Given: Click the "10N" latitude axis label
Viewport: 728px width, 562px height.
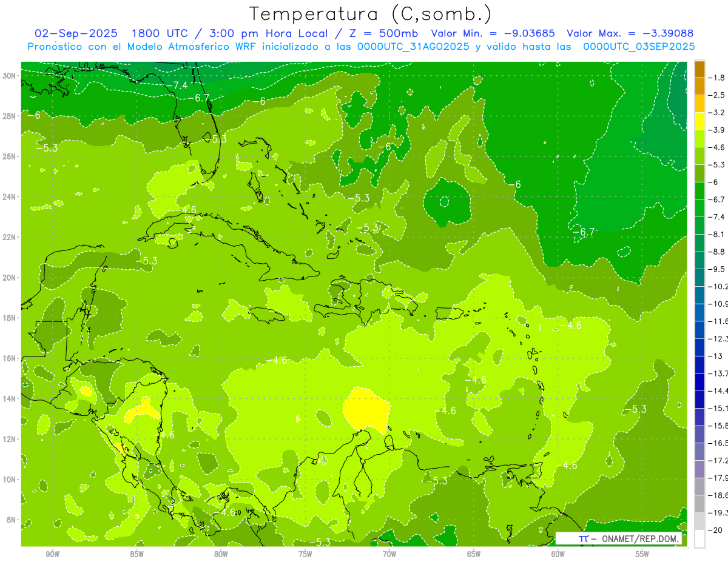Looking at the screenshot, I should point(10,480).
